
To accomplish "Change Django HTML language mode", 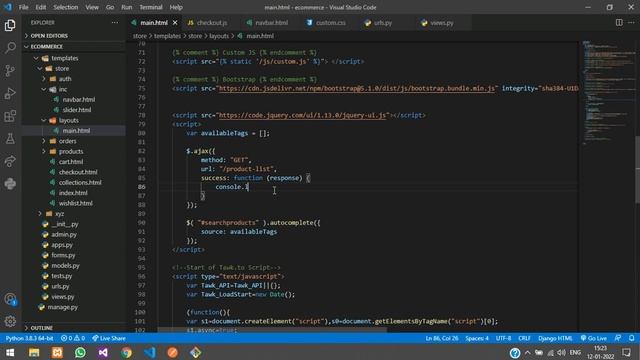I will pos(555,338).
